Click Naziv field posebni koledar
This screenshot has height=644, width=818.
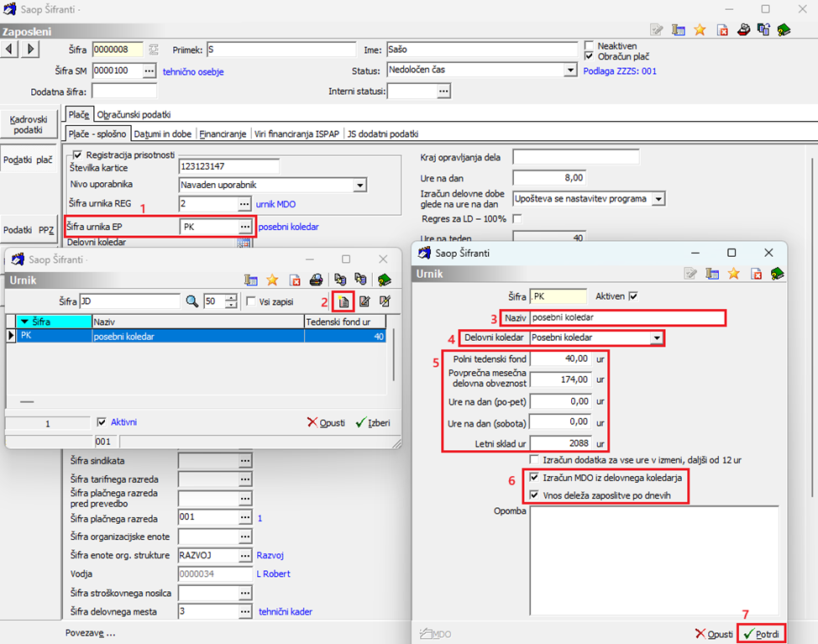pyautogui.click(x=627, y=317)
